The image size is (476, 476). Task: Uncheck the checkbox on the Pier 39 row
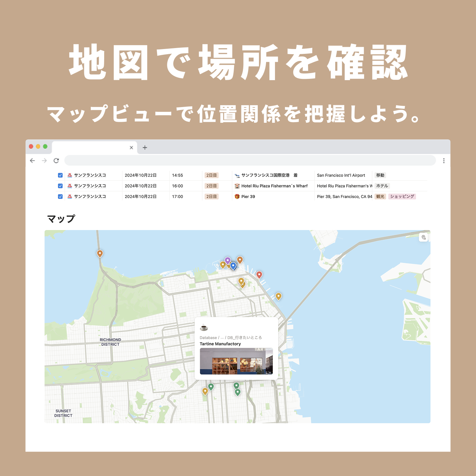[x=60, y=196]
